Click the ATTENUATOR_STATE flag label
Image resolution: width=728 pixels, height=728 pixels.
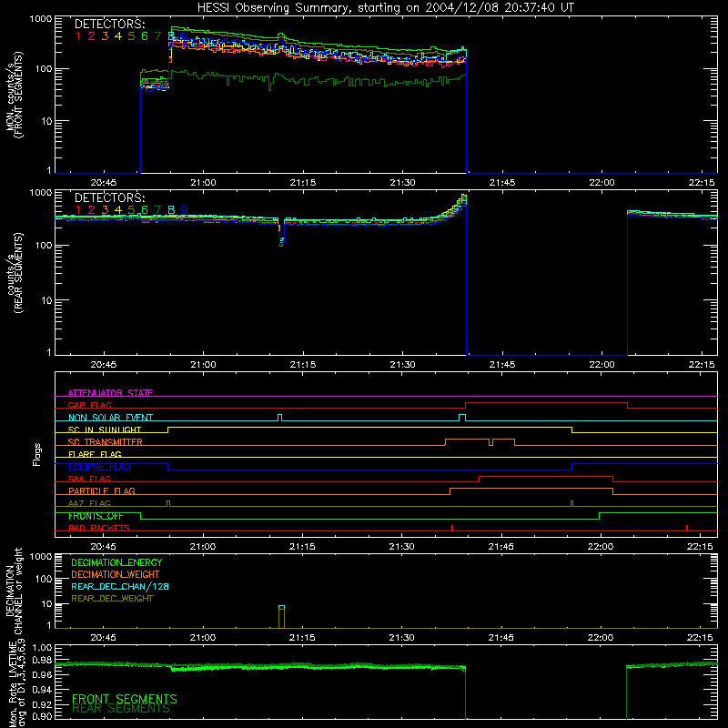point(110,393)
